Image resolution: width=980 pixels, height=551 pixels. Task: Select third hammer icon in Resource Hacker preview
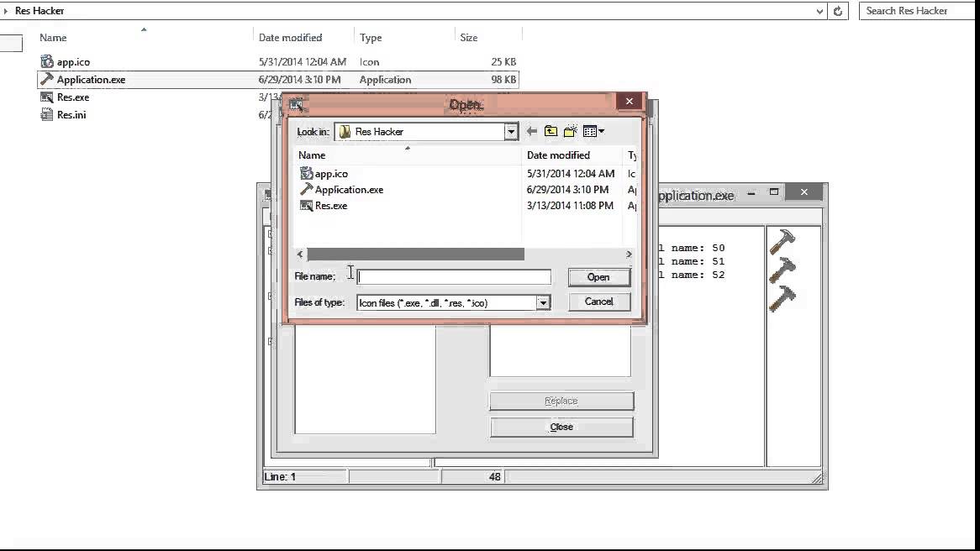coord(782,298)
